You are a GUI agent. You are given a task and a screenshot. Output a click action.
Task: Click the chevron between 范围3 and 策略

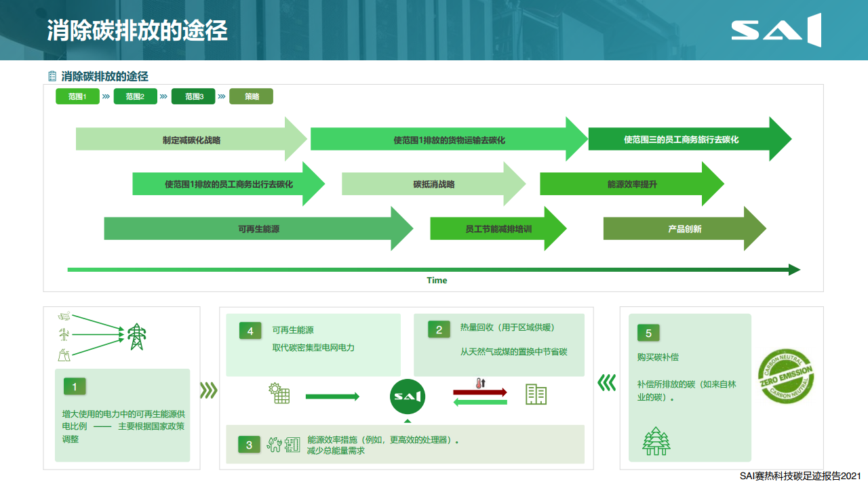pos(221,96)
